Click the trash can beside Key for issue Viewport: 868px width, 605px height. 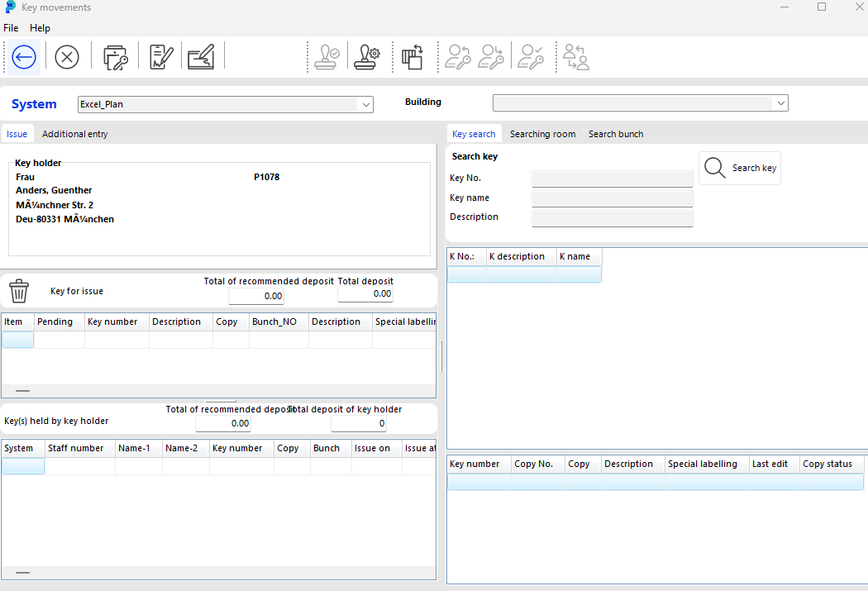[19, 291]
